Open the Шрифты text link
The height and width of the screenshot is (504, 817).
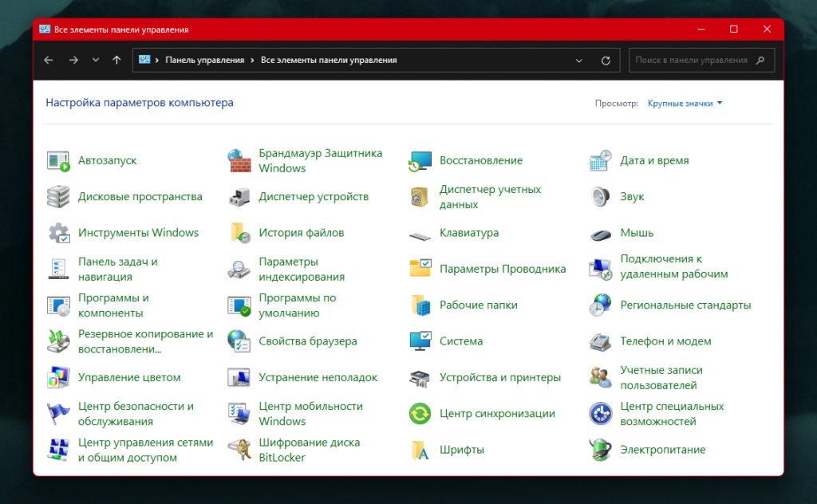point(462,450)
